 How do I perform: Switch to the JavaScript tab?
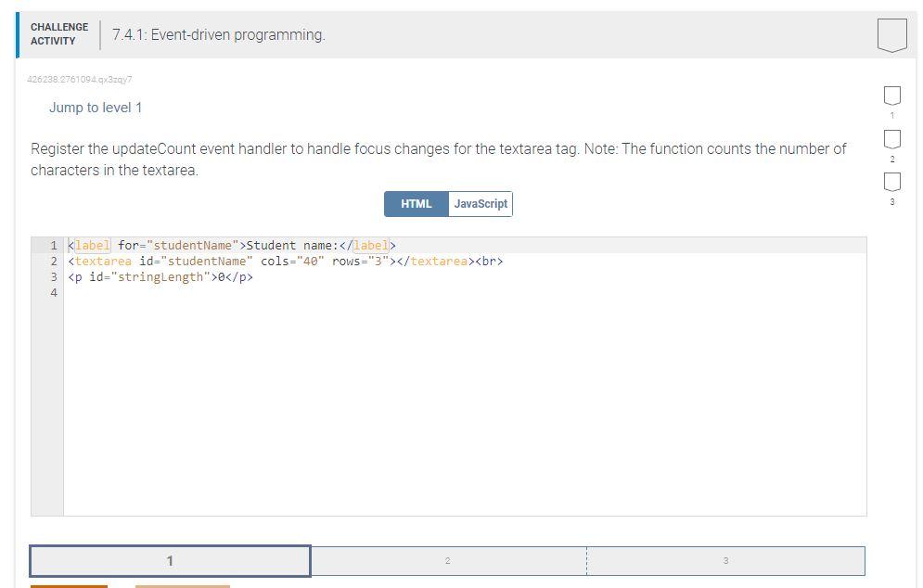point(480,203)
